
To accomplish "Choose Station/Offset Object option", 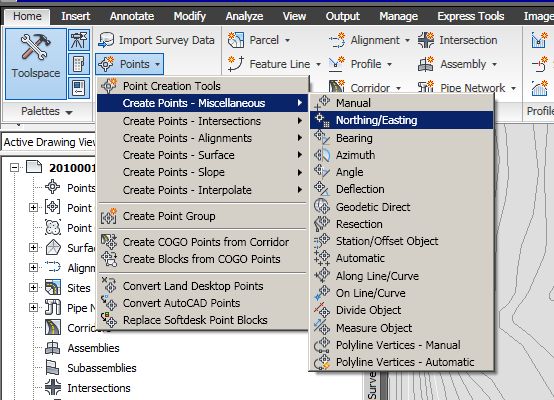I will [x=401, y=241].
